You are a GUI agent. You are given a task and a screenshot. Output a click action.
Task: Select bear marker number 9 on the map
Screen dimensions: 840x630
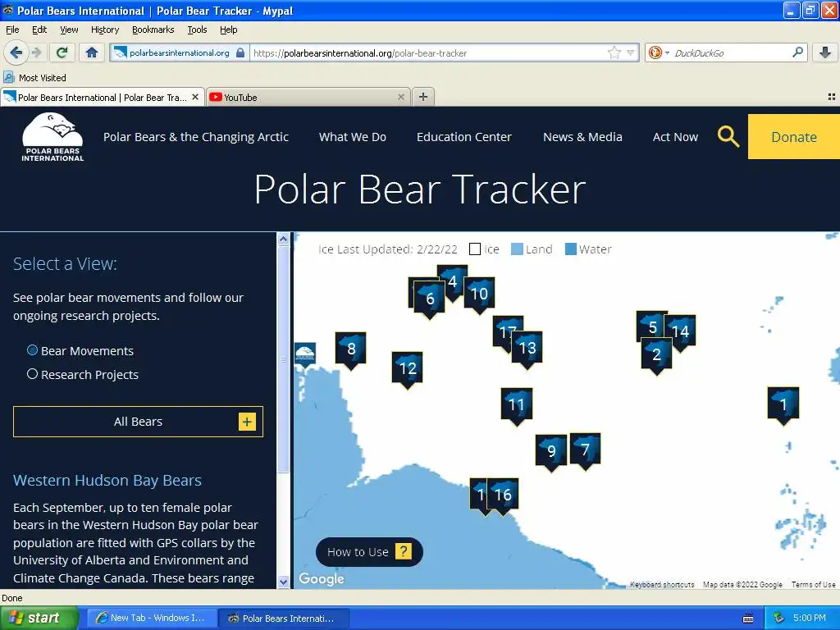(550, 452)
